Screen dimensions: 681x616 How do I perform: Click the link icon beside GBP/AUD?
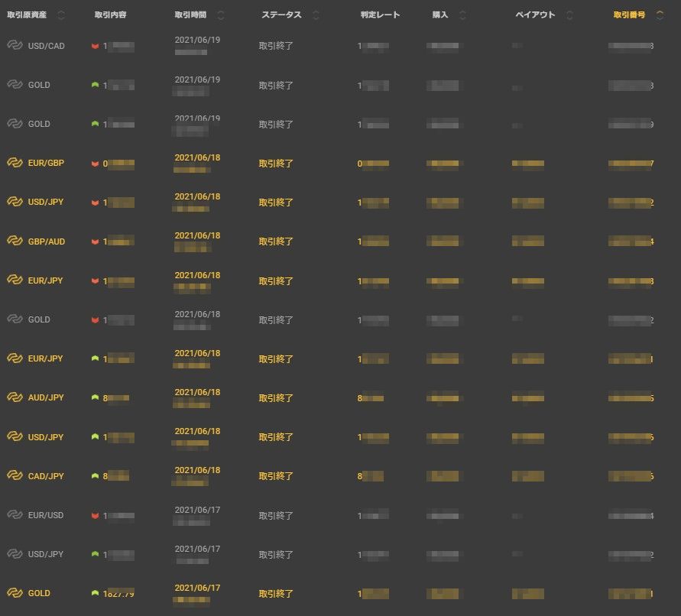tap(15, 242)
